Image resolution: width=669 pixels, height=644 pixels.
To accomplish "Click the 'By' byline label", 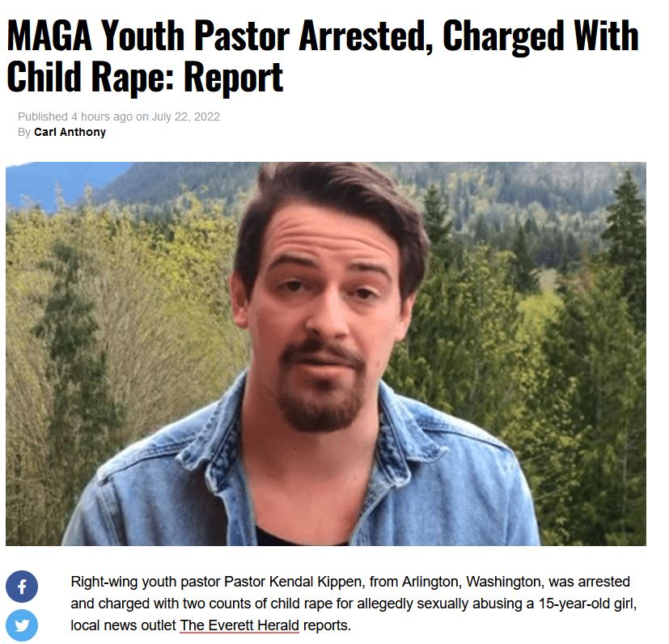I will tap(24, 133).
